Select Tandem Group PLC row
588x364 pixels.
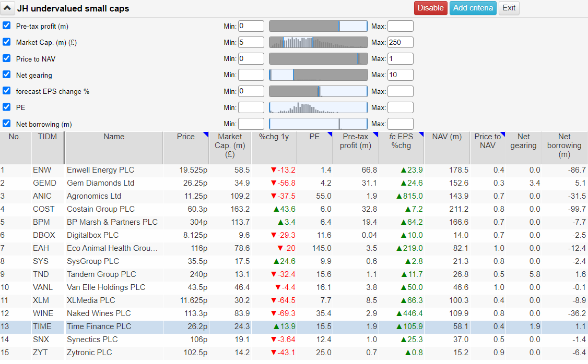pos(293,274)
